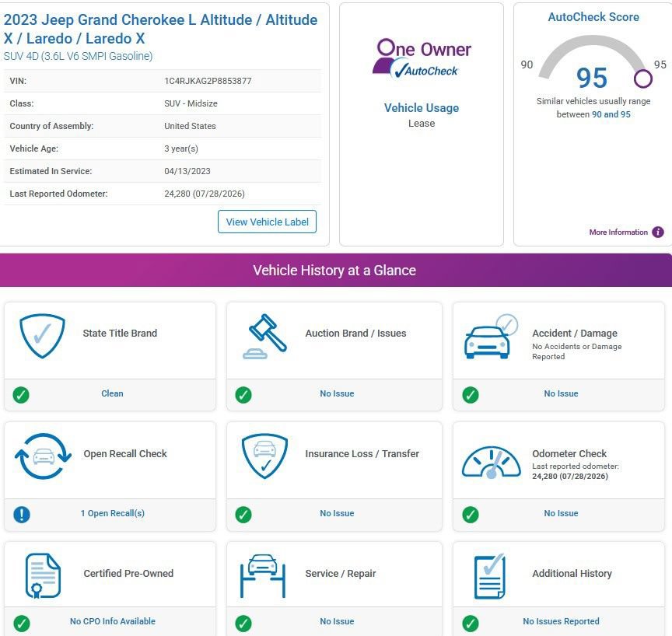Screen dimensions: 672x636
Task: Open No Issue link under Service / Repair
Action: [337, 621]
